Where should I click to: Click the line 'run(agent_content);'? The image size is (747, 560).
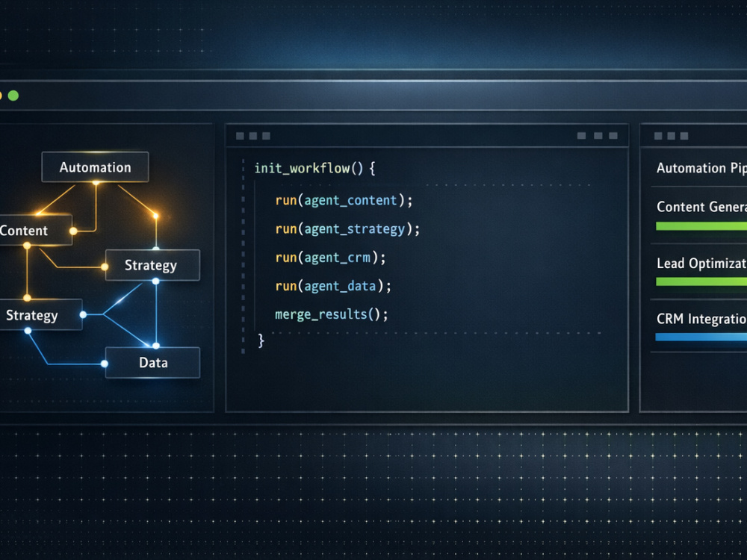(344, 200)
